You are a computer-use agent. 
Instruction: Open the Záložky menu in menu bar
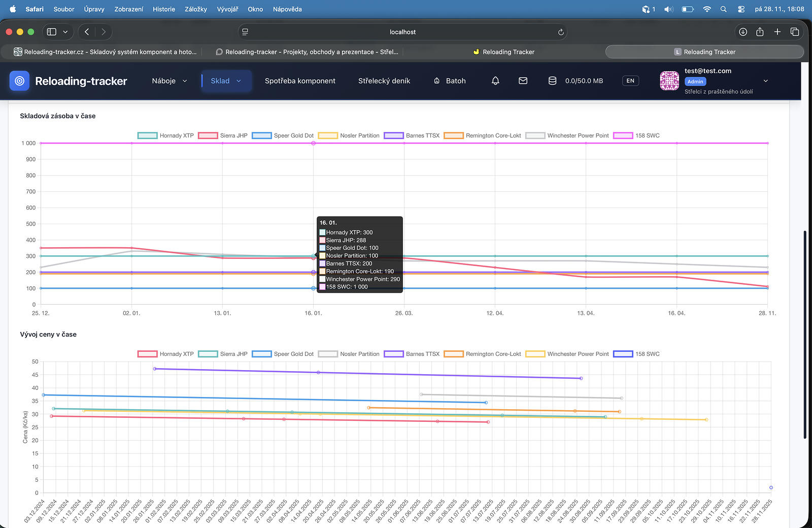195,9
